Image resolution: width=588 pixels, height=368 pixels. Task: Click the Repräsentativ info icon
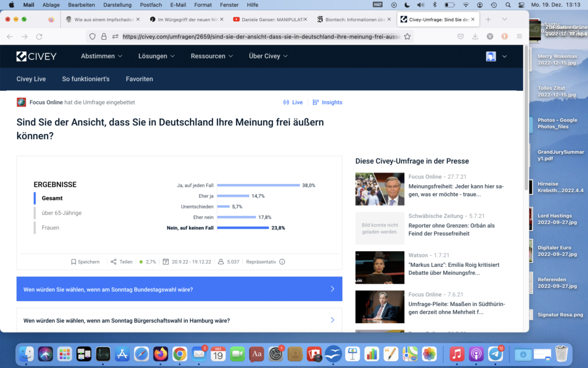tap(282, 262)
